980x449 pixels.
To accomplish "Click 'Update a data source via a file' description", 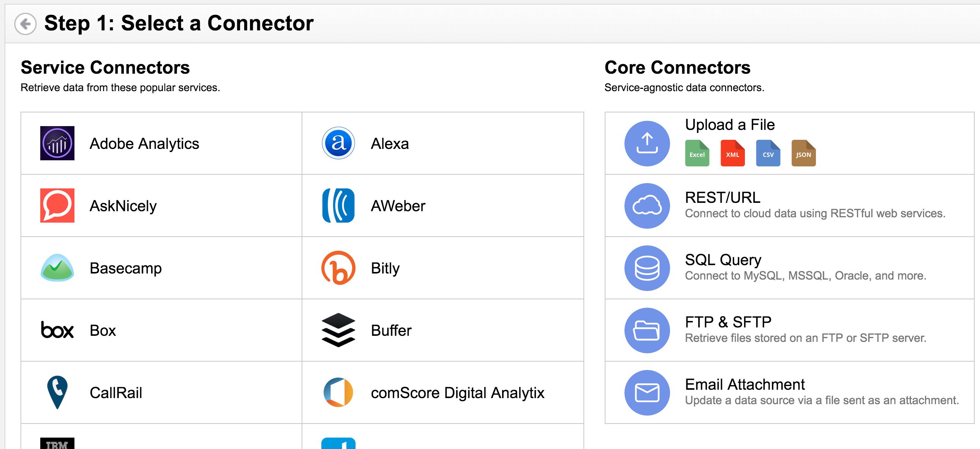I will pyautogui.click(x=822, y=400).
